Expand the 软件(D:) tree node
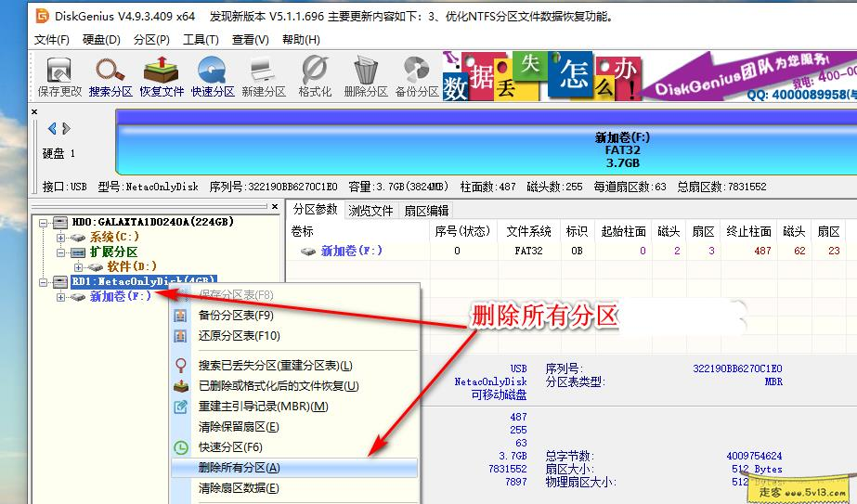This screenshot has height=504, width=857. tap(78, 267)
